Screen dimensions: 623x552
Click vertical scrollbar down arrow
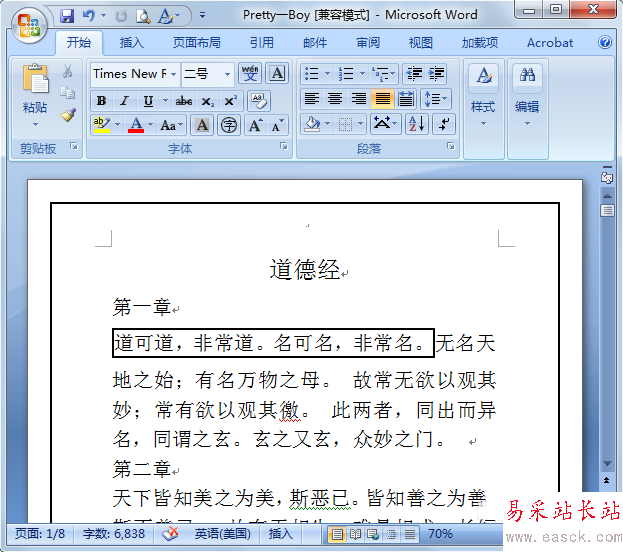pyautogui.click(x=607, y=464)
